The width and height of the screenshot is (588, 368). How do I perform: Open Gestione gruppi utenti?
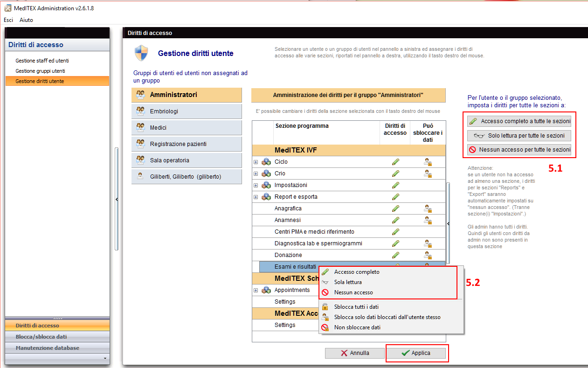(x=40, y=71)
